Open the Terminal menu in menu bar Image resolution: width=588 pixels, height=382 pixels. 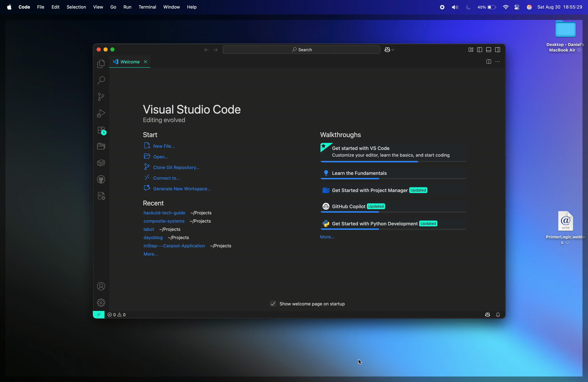click(147, 7)
